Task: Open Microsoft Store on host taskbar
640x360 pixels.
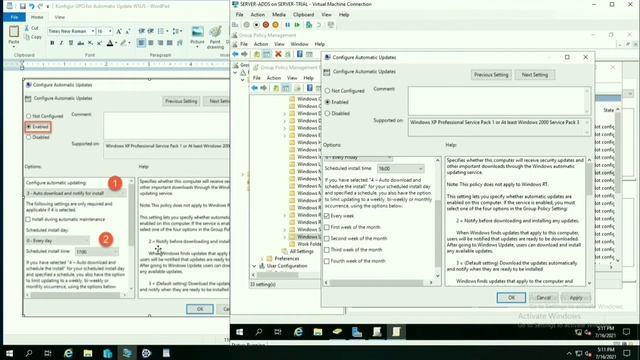Action: click(x=107, y=353)
